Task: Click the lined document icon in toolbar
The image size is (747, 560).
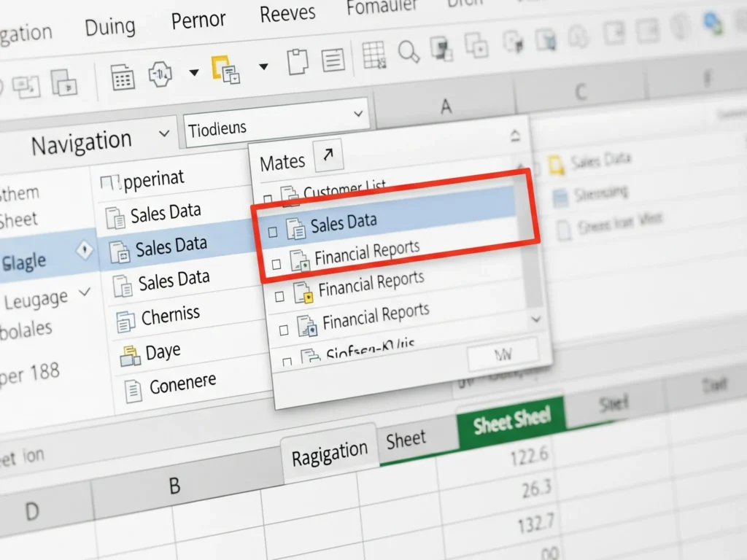Action: (x=333, y=60)
